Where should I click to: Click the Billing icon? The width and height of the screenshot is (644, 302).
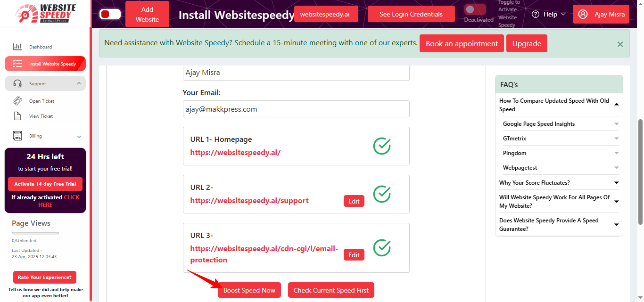(x=17, y=136)
